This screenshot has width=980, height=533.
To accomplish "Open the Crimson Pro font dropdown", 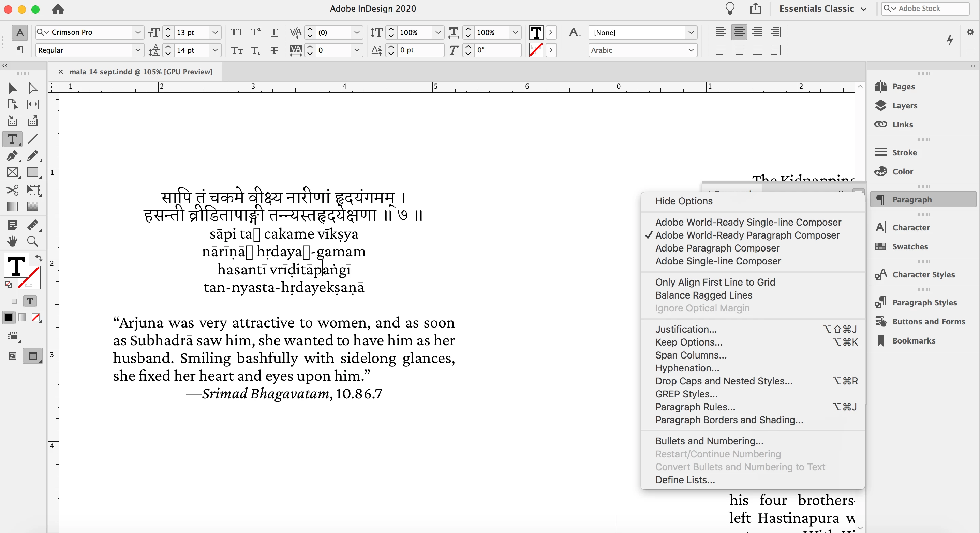I will [138, 32].
